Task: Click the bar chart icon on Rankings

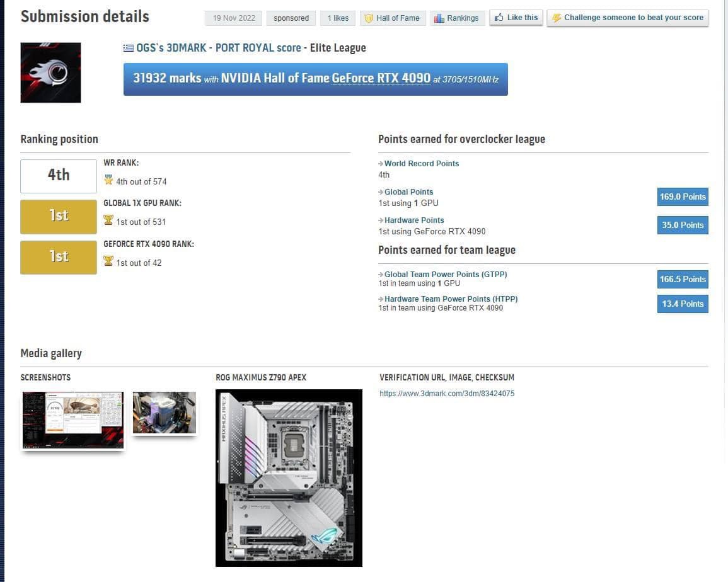Action: pyautogui.click(x=439, y=18)
